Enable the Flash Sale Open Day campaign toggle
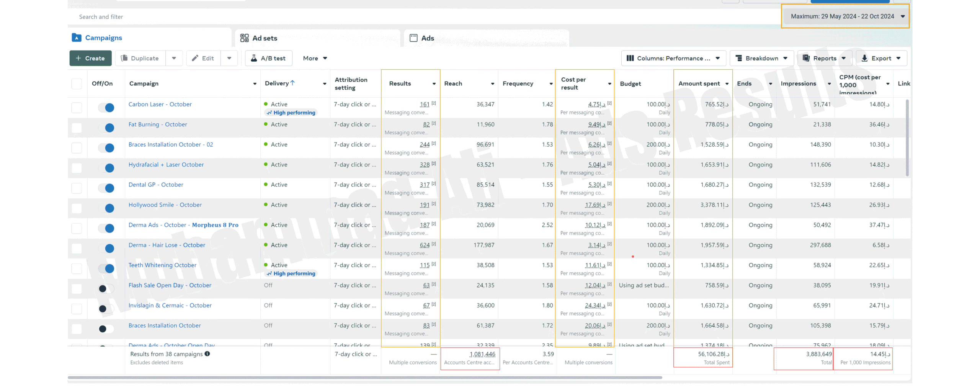 click(x=106, y=289)
